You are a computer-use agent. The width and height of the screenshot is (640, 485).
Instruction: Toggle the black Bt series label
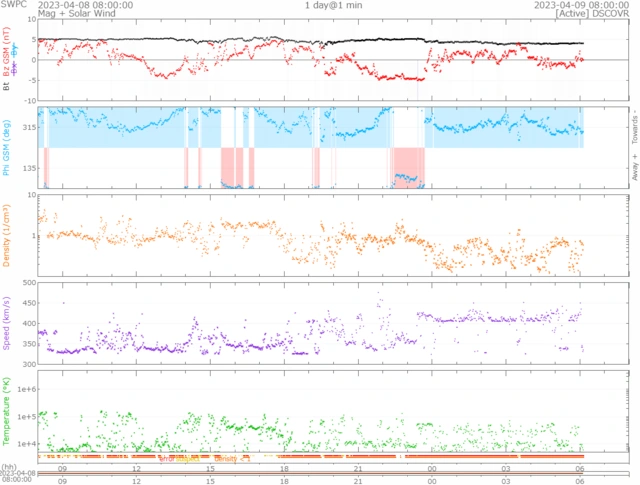pos(6,86)
